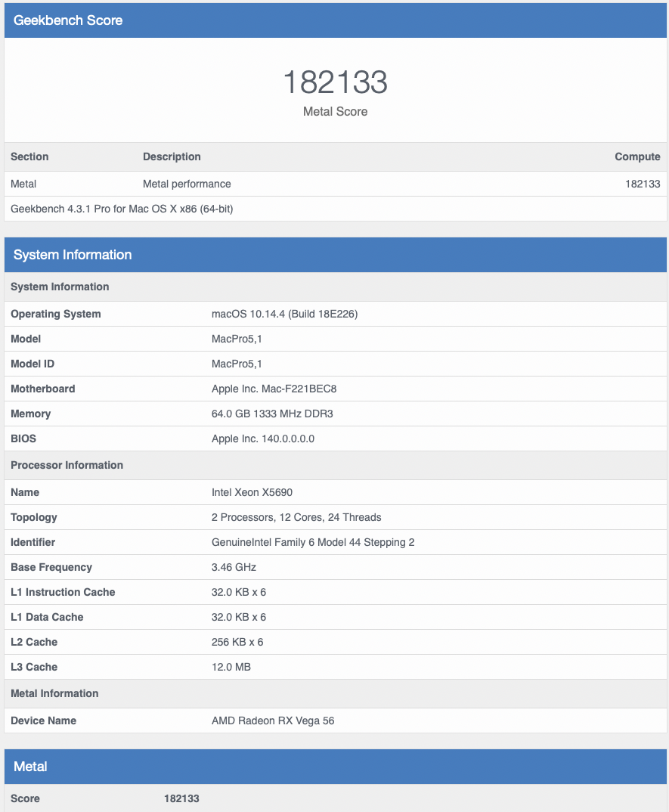Click the 'Base Frequency' label
Image resolution: width=669 pixels, height=812 pixels.
tap(51, 567)
